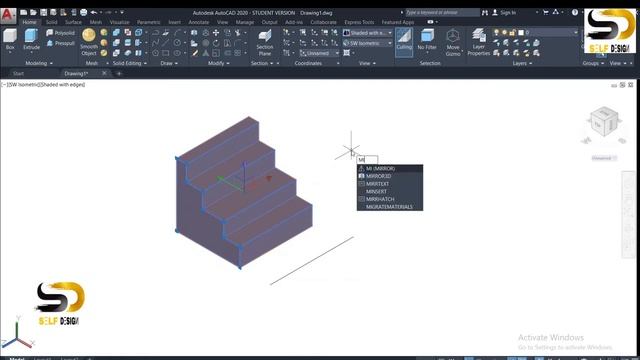Image resolution: width=640 pixels, height=360 pixels.
Task: Click the keyword search input field
Action: point(442,13)
